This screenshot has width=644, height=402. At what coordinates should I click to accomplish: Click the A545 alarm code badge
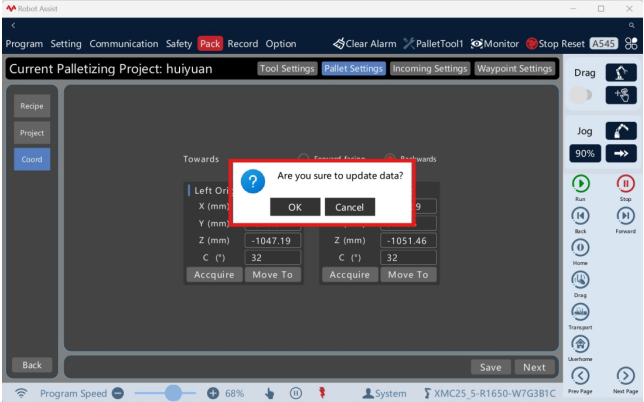tap(603, 44)
